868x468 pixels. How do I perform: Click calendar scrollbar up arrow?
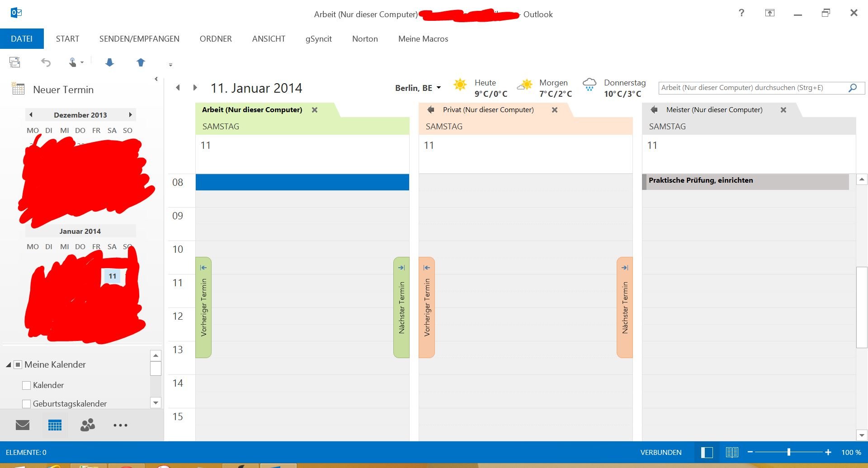[x=862, y=180]
